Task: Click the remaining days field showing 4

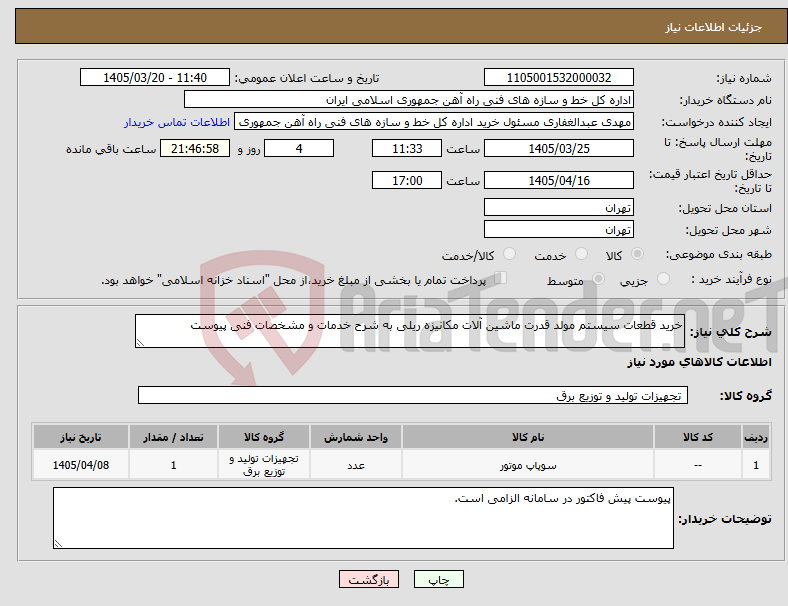Action: click(x=299, y=148)
